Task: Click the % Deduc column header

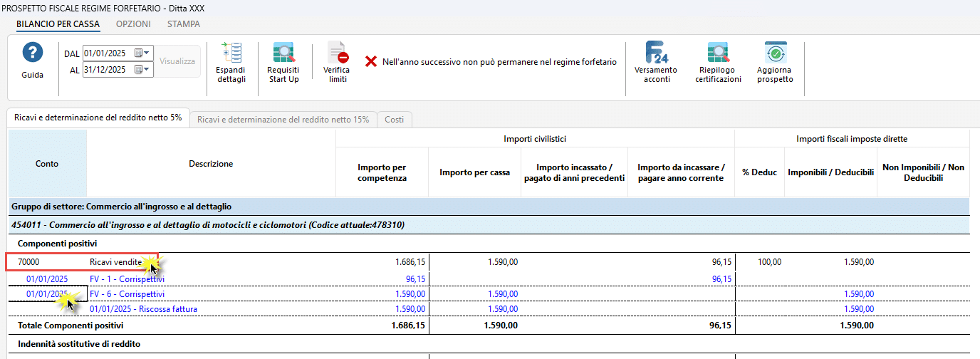Action: tap(759, 172)
